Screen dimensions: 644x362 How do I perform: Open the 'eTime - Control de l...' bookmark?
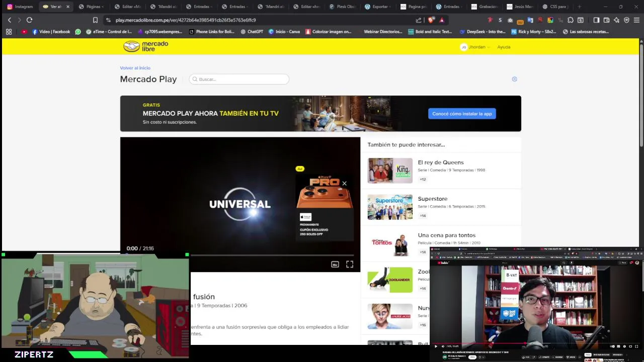point(109,32)
